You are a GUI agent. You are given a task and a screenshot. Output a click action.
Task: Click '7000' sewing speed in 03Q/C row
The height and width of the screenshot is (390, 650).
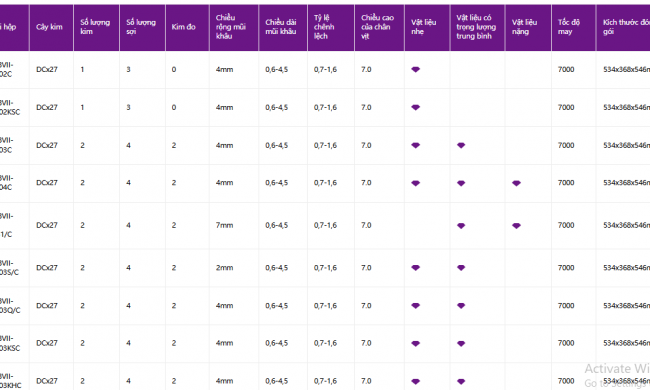(566, 306)
